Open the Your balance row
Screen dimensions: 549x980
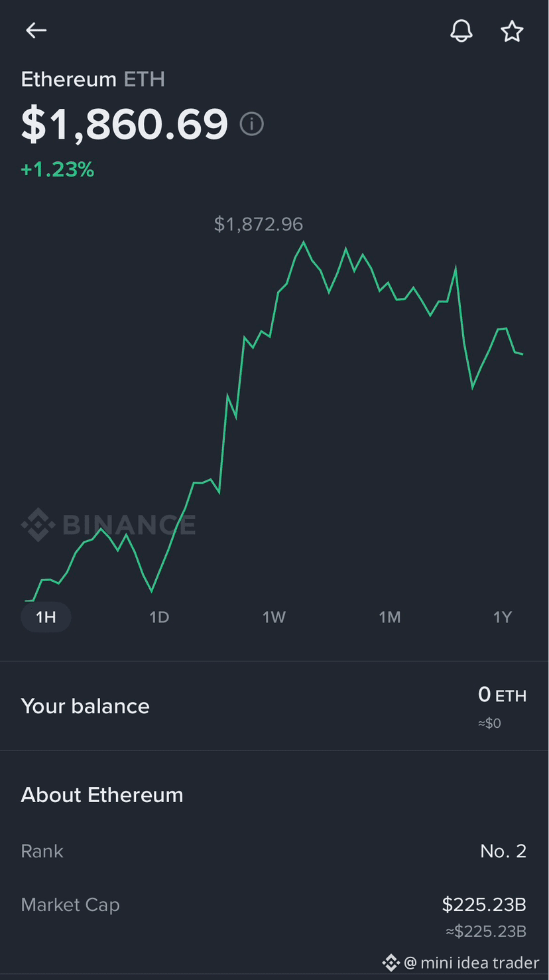(274, 706)
